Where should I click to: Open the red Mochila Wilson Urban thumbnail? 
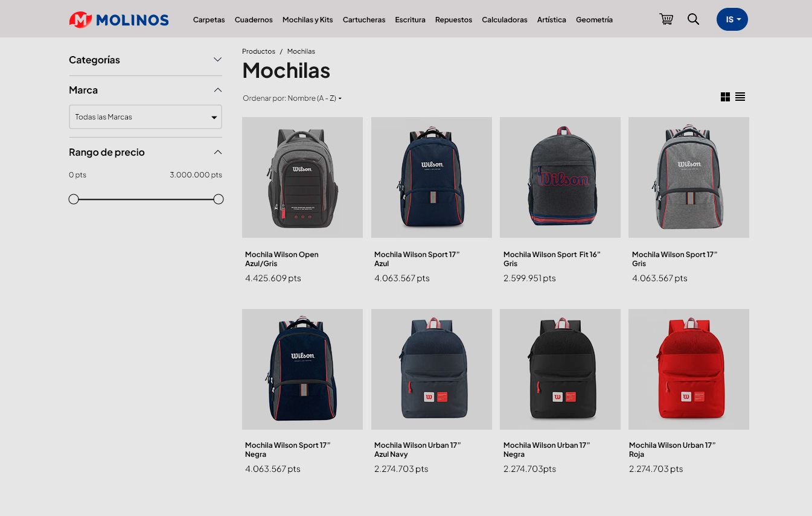tap(689, 369)
